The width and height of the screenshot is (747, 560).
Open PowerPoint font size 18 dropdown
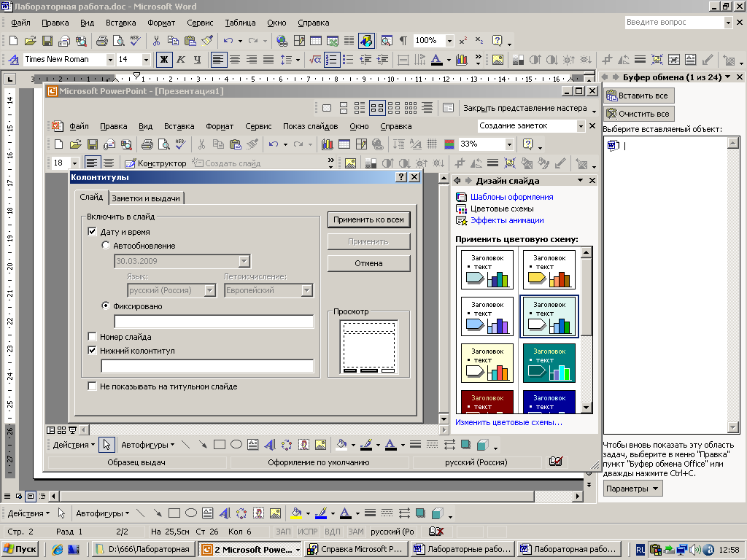click(74, 163)
